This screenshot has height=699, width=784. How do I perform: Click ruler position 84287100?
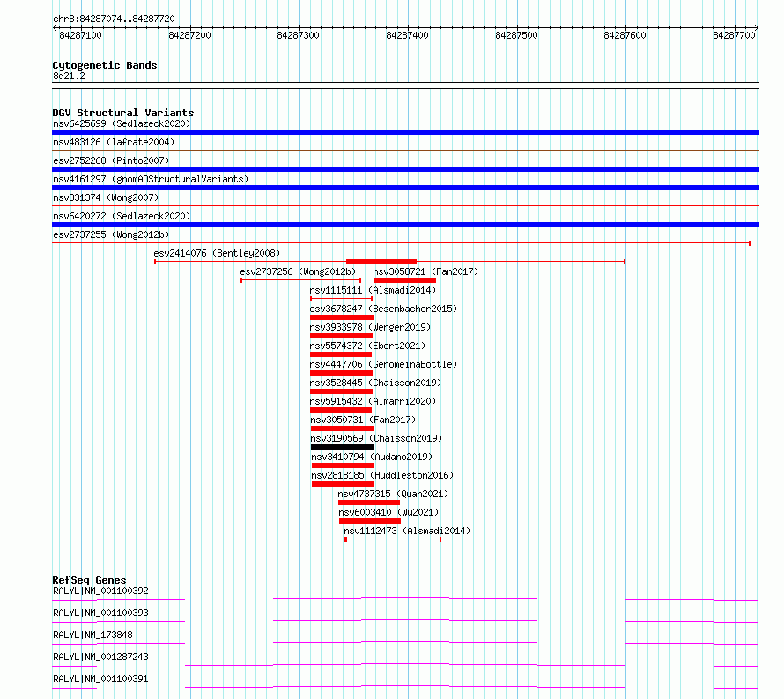(x=80, y=35)
